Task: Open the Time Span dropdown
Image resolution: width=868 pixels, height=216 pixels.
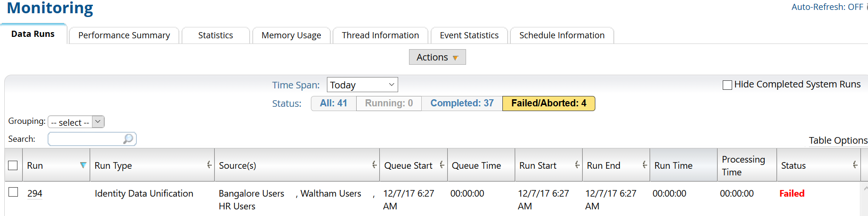Action: click(362, 85)
